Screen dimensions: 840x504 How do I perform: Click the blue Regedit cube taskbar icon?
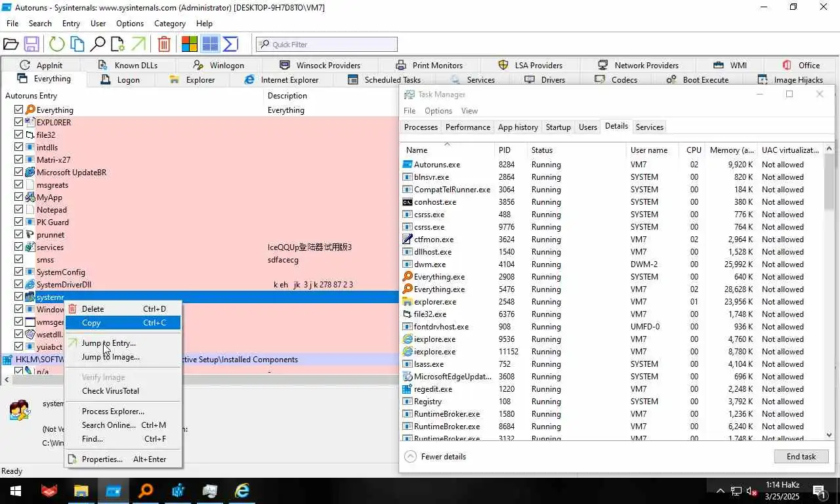point(178,491)
